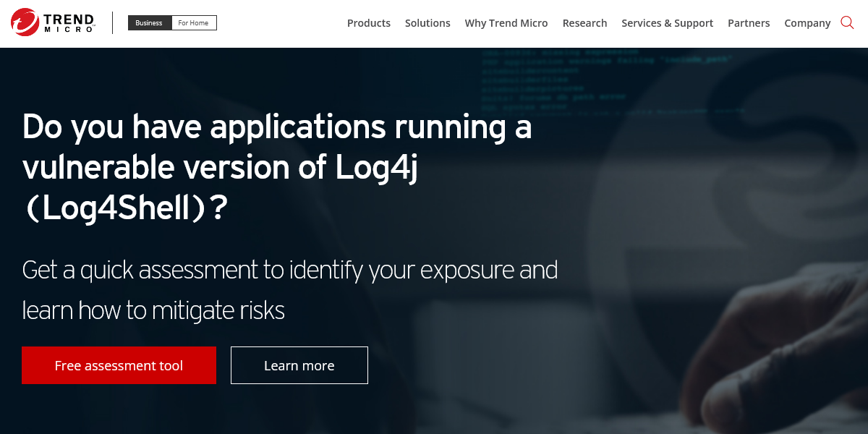Select the Log4j vulnerability headline text
The image size is (868, 434).
277,168
